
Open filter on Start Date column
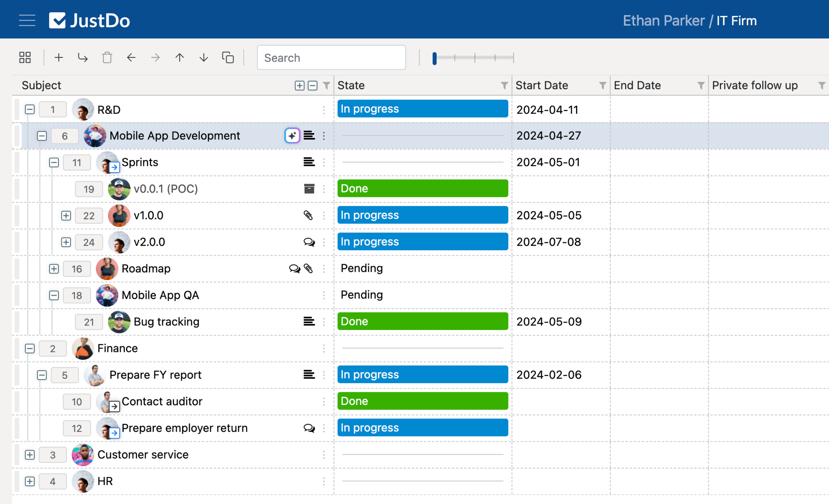[603, 85]
